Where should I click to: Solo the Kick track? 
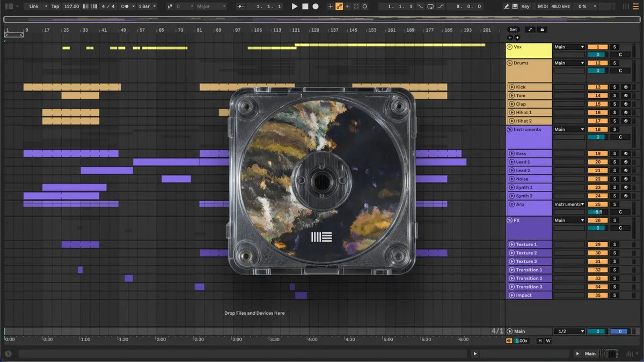(x=615, y=87)
